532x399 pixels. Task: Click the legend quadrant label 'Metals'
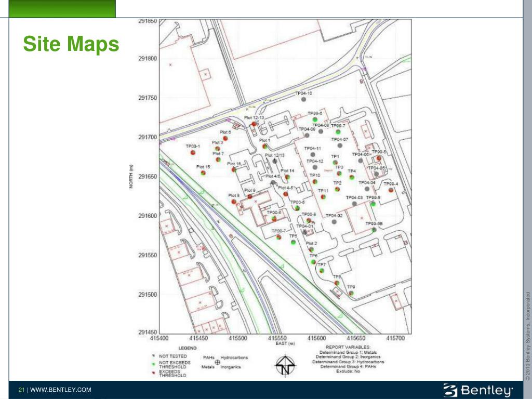208,367
